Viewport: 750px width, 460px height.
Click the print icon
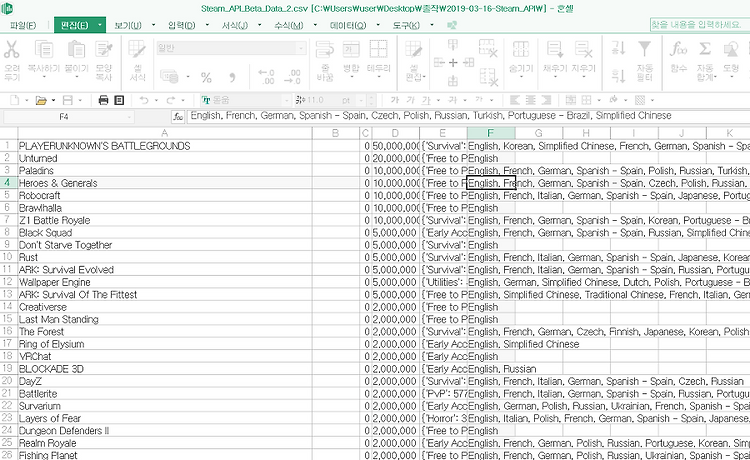point(103,100)
